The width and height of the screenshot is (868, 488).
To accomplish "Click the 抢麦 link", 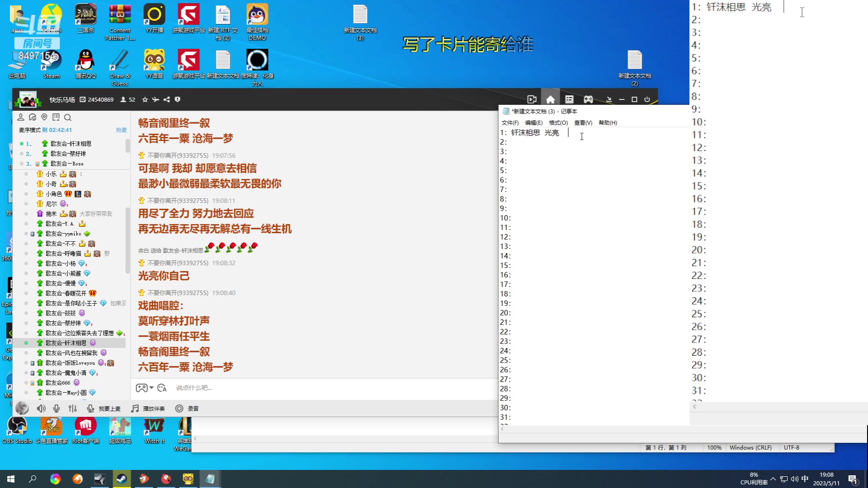I will pos(121,130).
